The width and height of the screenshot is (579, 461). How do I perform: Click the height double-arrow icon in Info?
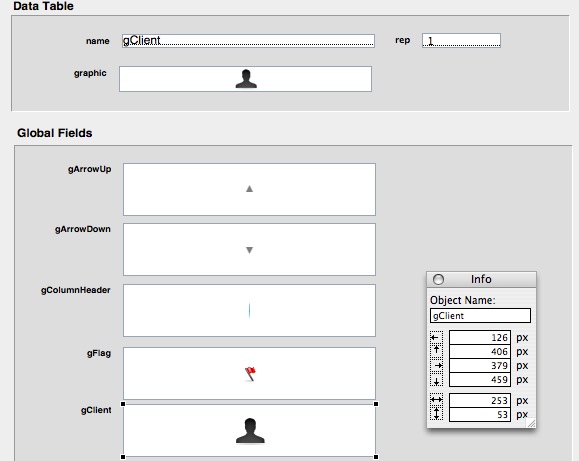[x=436, y=413]
